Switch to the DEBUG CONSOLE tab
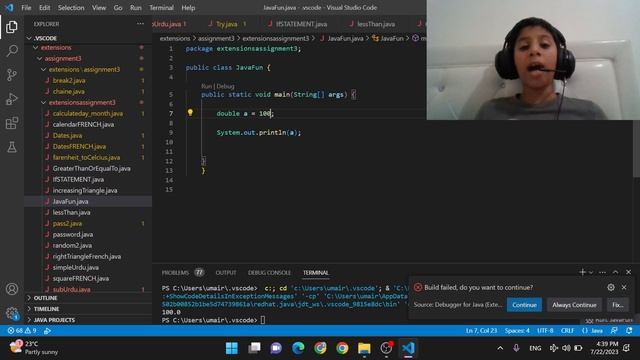Image resolution: width=640 pixels, height=360 pixels. [x=269, y=273]
